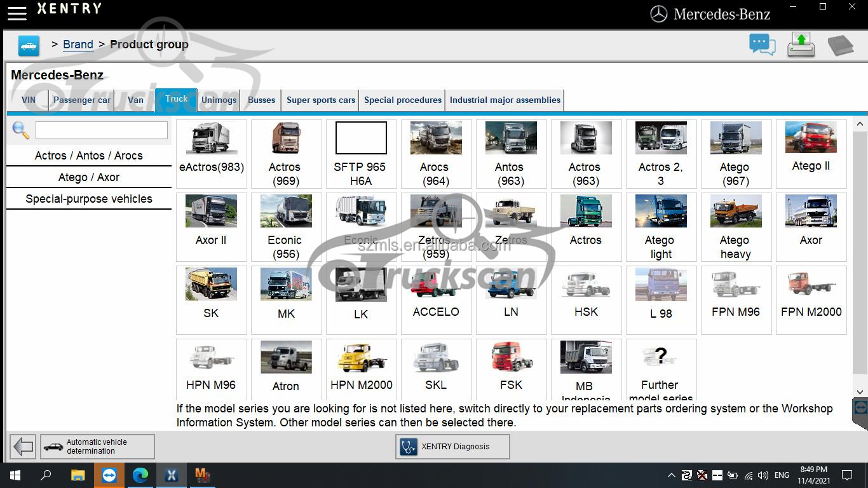Choose the LN truck tile

[512, 300]
